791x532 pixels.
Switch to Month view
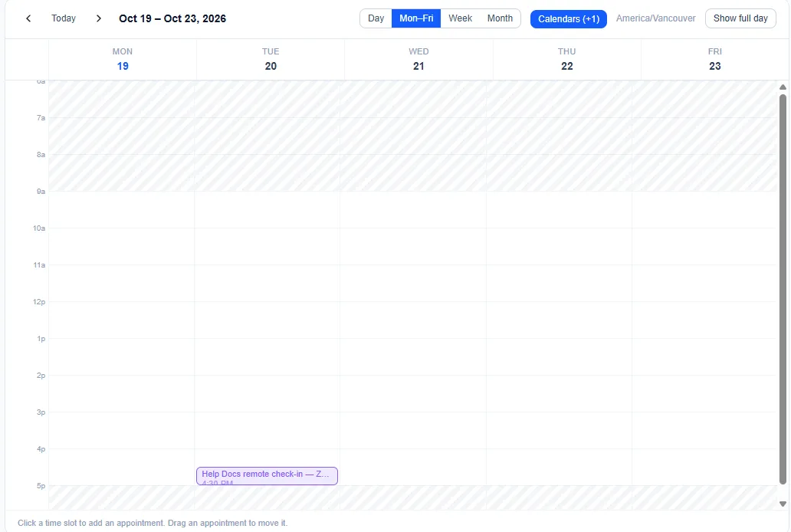(x=500, y=18)
